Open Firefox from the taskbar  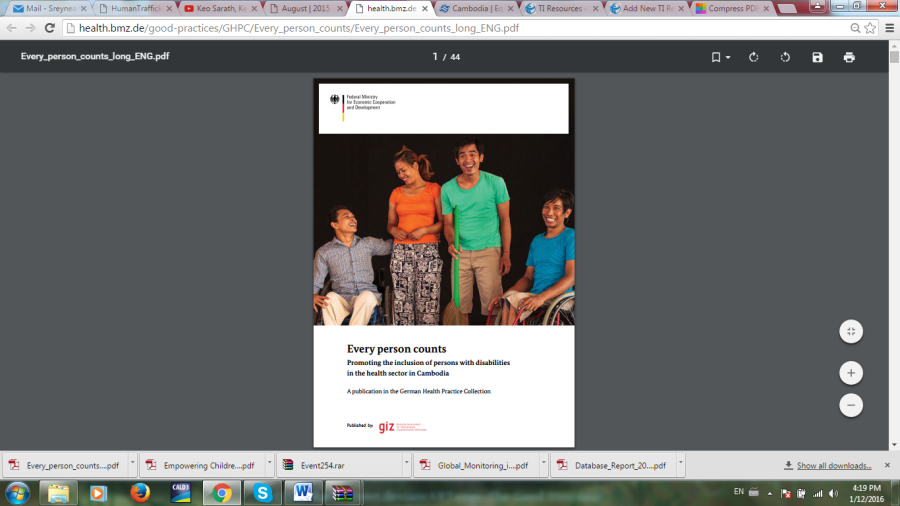coord(139,492)
